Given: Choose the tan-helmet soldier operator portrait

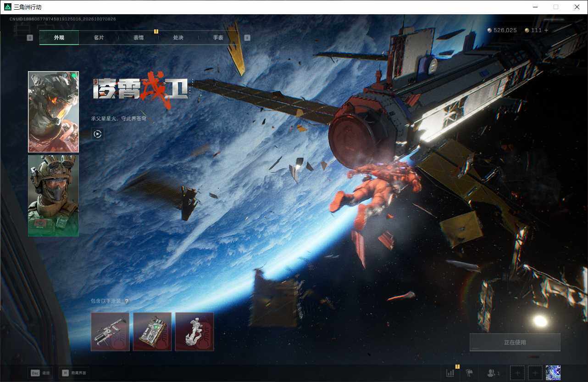Looking at the screenshot, I should coord(53,196).
